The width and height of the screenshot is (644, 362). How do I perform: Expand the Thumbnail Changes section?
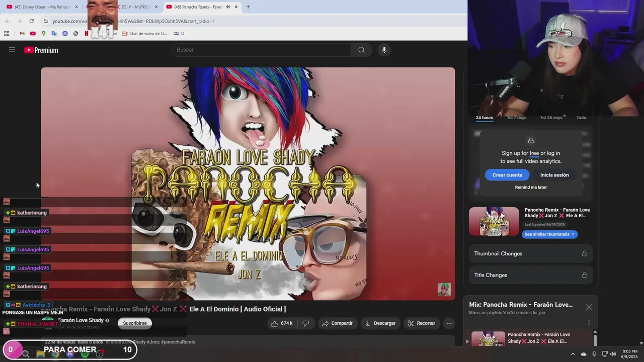coord(531,254)
